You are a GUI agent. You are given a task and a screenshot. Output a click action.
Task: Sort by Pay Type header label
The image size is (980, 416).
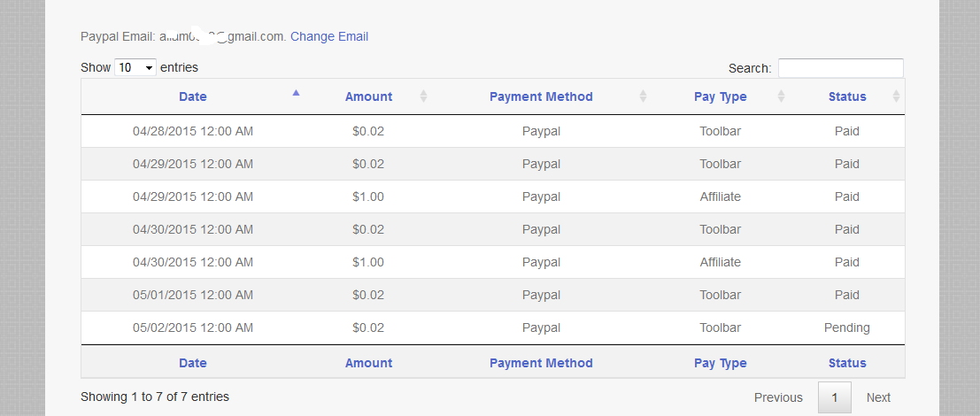point(720,96)
